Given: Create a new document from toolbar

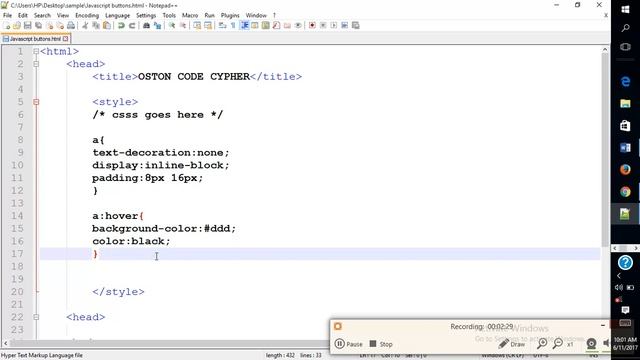Looking at the screenshot, I should click(7, 25).
